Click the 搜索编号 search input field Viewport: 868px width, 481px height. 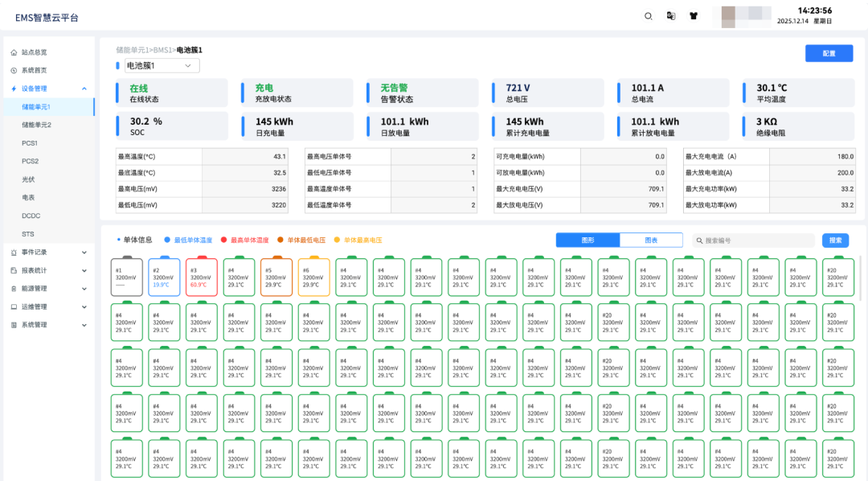(x=755, y=240)
